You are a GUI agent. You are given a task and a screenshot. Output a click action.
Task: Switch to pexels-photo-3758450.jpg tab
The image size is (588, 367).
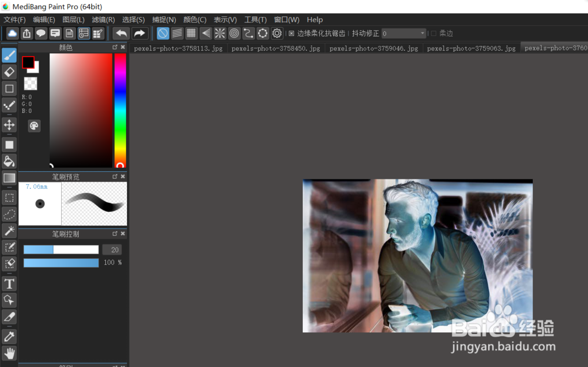(276, 48)
